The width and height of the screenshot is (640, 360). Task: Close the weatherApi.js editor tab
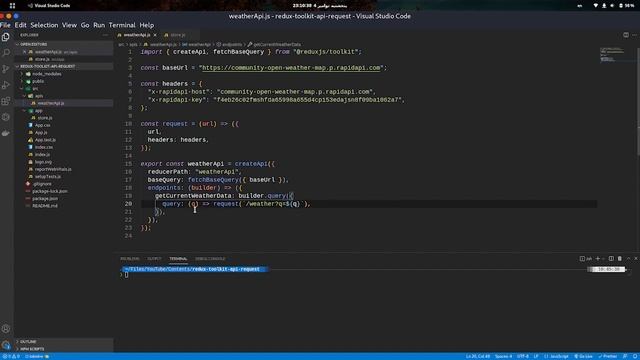click(x=155, y=35)
